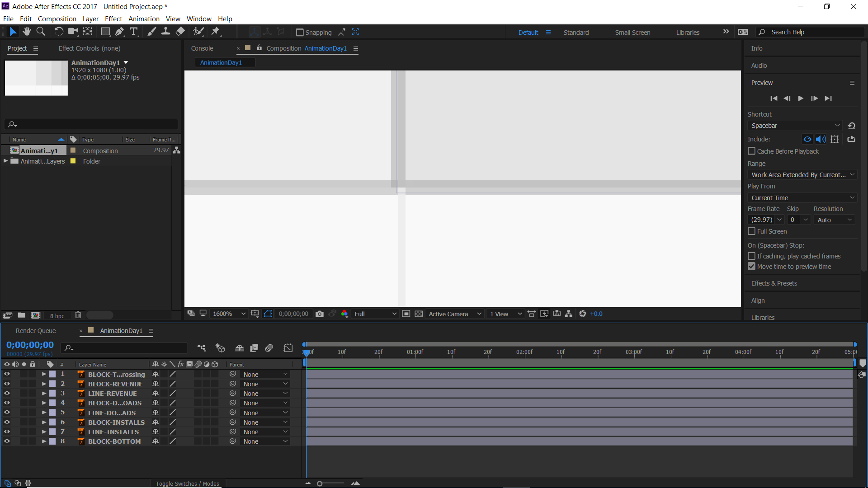Screen dimensions: 868x488
Task: Toggle visibility of BLOCK-REVENUE layer
Action: coord(7,384)
